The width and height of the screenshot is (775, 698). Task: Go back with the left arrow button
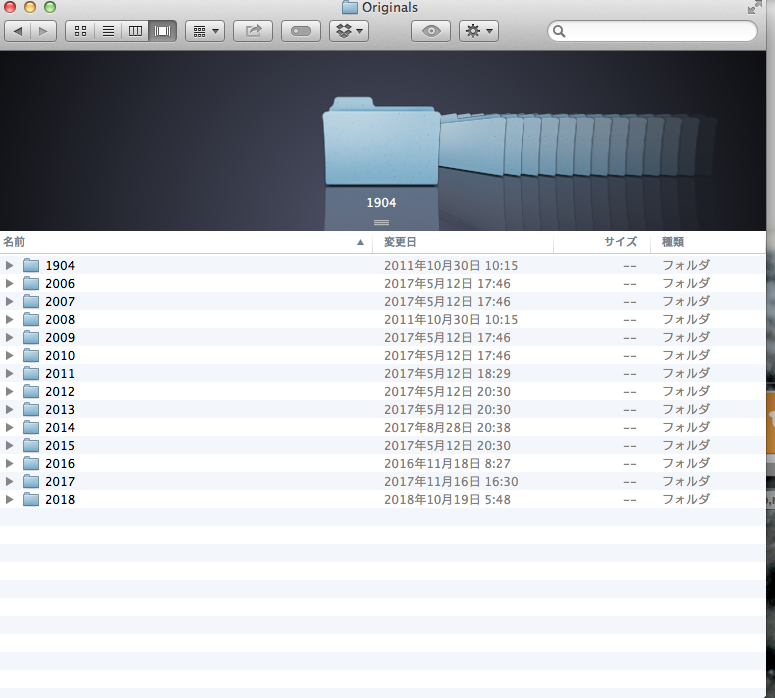pyautogui.click(x=18, y=31)
